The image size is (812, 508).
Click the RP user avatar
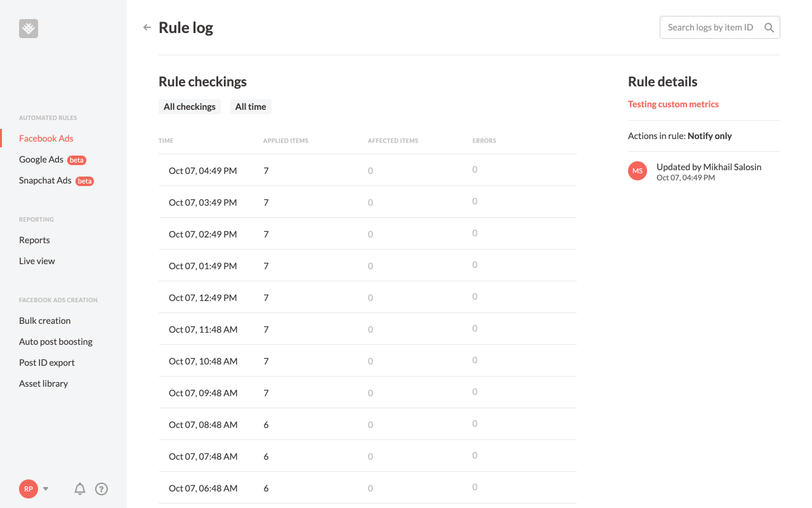(29, 489)
